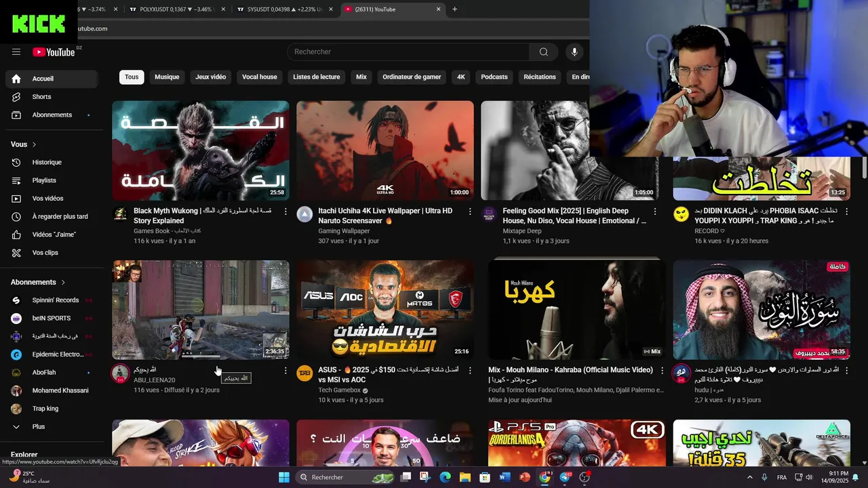Open taskbar volume control
Image resolution: width=868 pixels, height=488 pixels.
click(x=808, y=477)
